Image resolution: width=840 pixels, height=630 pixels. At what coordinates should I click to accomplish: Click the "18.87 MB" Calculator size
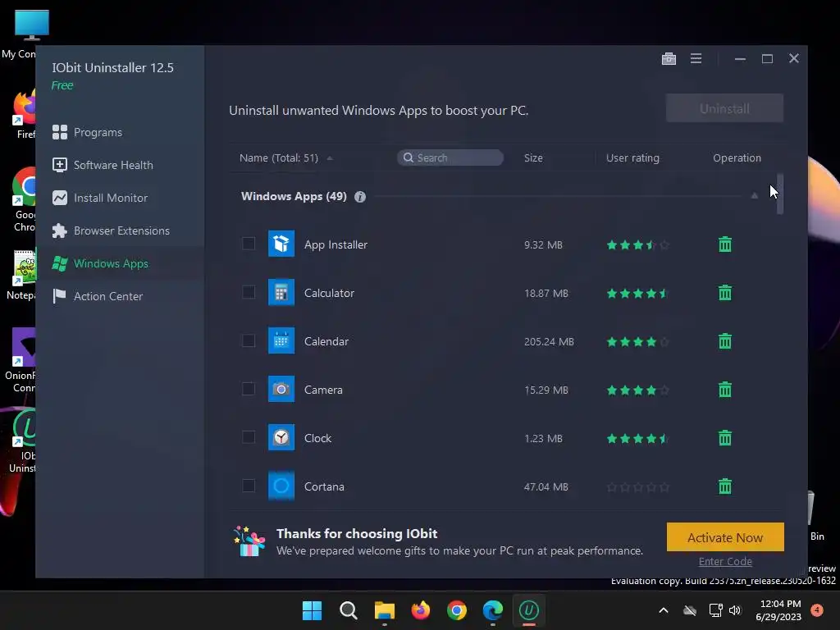tap(546, 294)
